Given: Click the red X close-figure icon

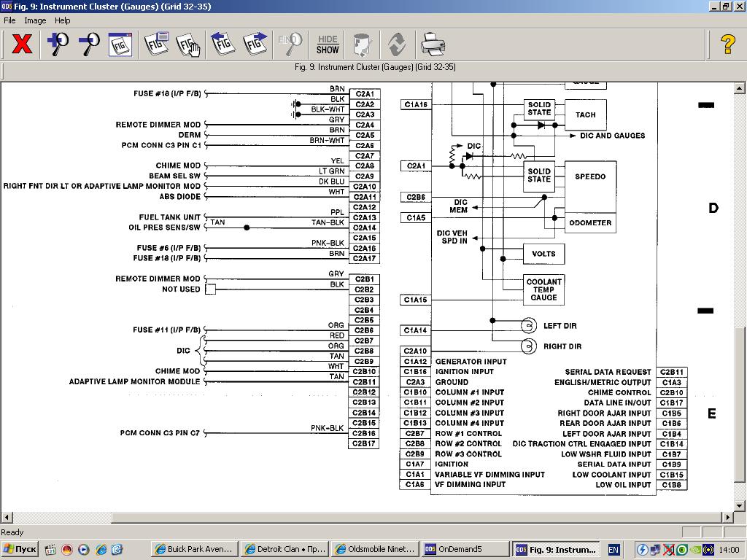Looking at the screenshot, I should pyautogui.click(x=22, y=44).
